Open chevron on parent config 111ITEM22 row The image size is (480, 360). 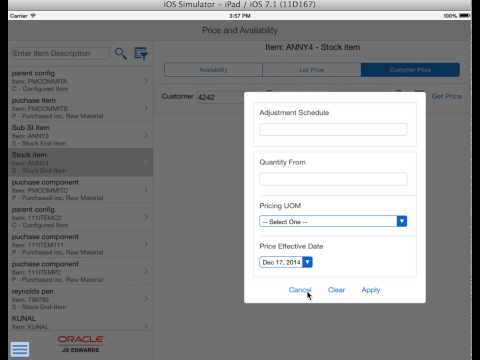click(146, 217)
